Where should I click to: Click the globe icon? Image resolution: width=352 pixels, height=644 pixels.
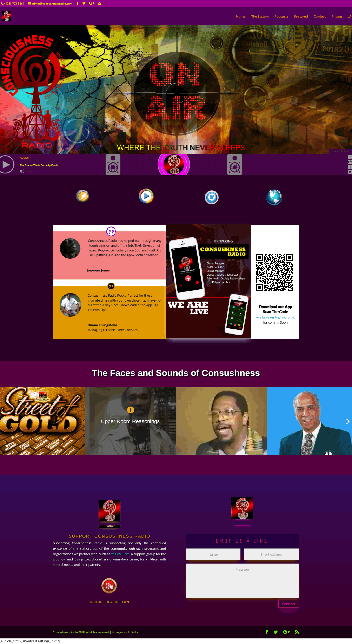click(x=274, y=197)
